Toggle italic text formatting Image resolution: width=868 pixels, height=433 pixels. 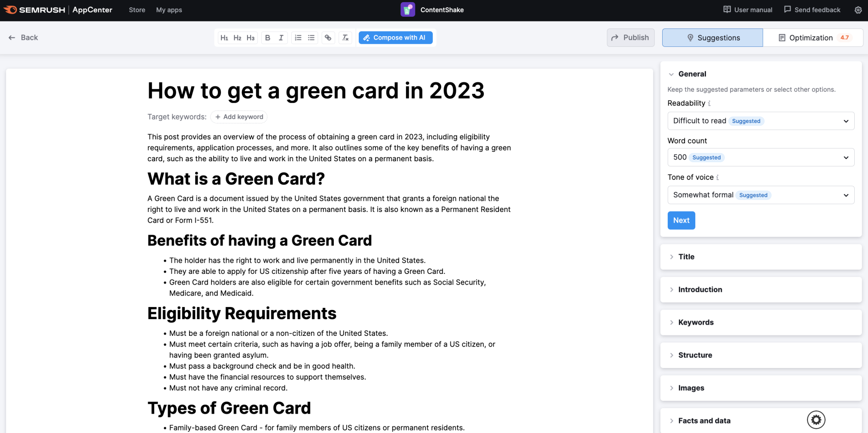(281, 38)
